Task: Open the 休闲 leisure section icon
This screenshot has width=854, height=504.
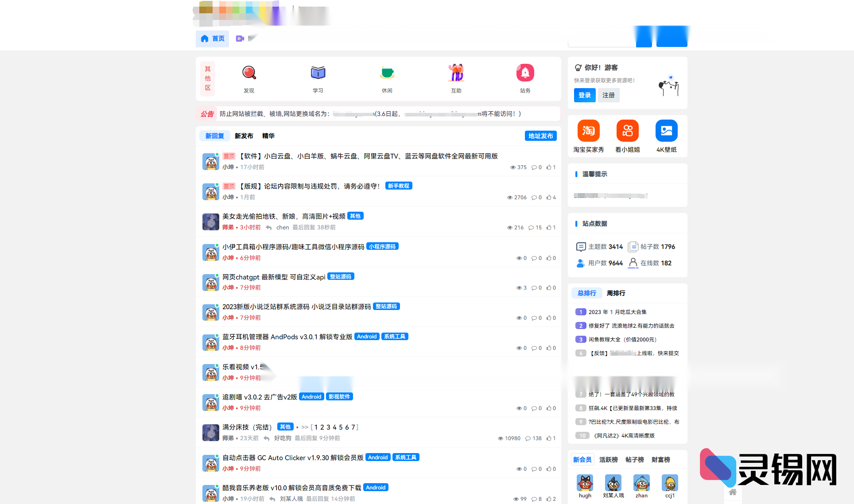Action: pyautogui.click(x=387, y=73)
